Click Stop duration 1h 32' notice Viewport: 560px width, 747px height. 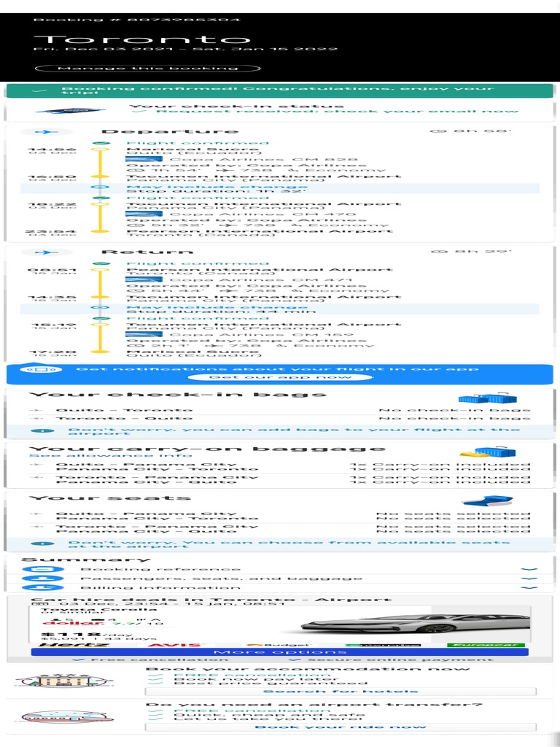coord(279,188)
